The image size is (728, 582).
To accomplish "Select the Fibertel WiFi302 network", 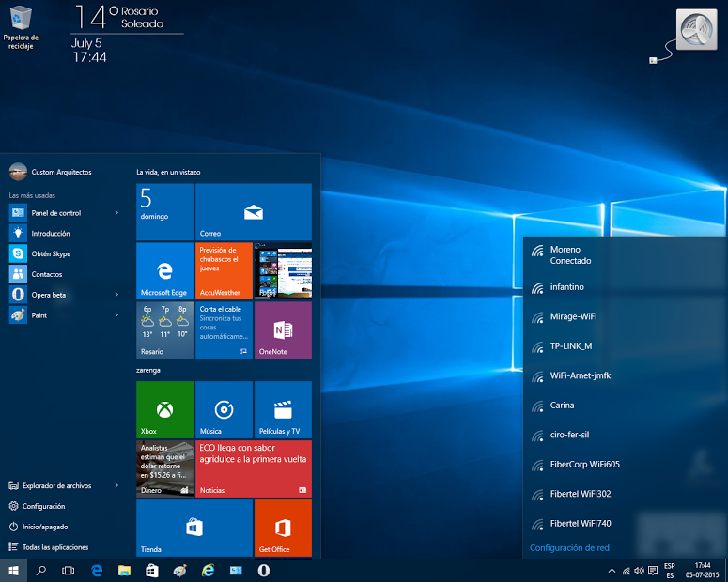I will point(625,494).
